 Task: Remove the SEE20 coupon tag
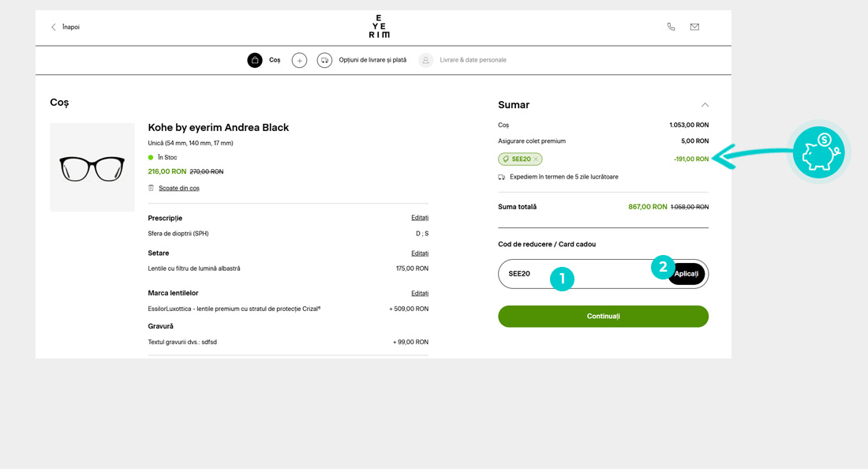click(x=536, y=159)
